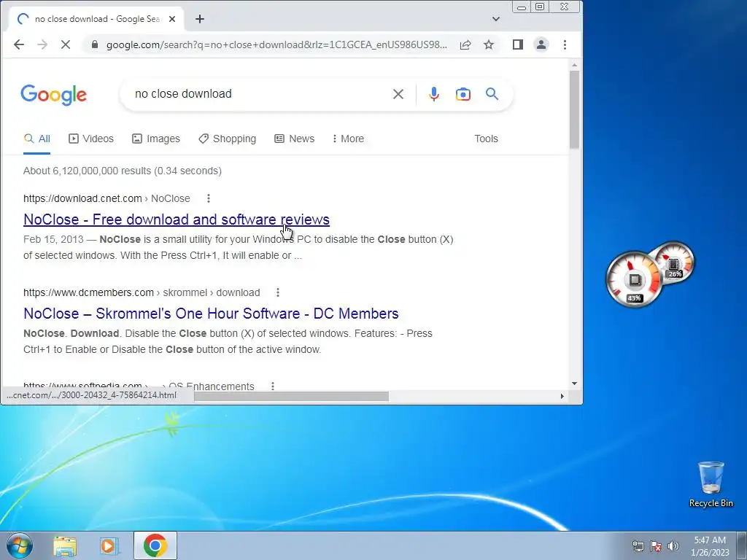Switch to the News tab
Viewport: 747px width, 560px height.
click(295, 139)
